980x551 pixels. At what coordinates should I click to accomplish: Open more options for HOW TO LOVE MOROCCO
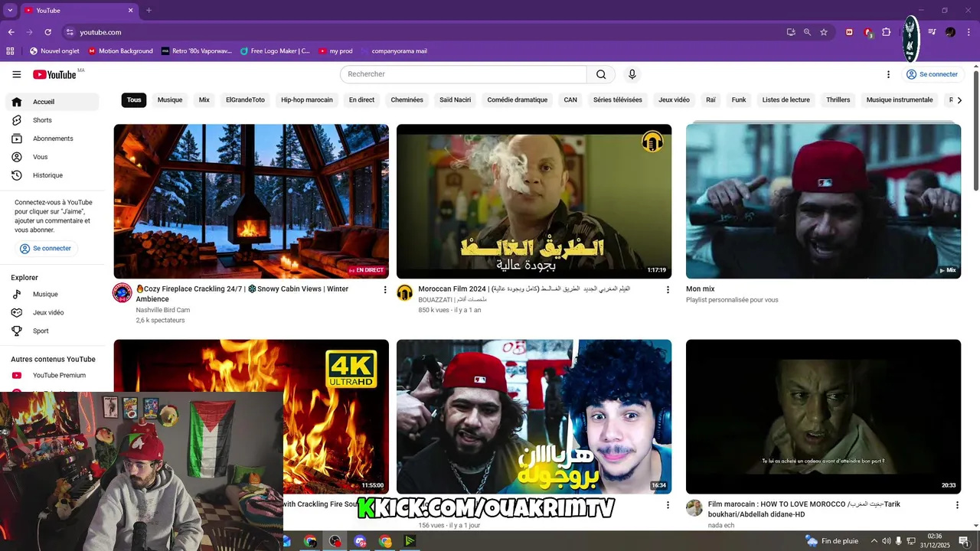(x=957, y=505)
